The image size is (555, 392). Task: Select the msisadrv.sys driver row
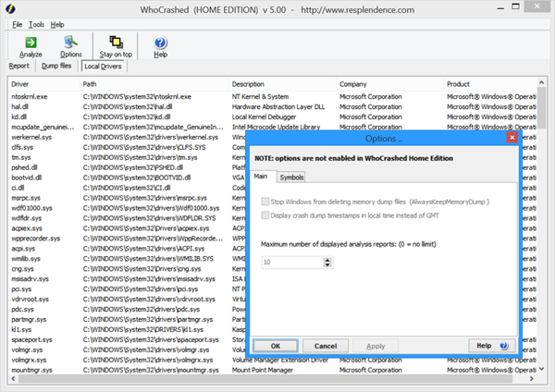point(128,279)
